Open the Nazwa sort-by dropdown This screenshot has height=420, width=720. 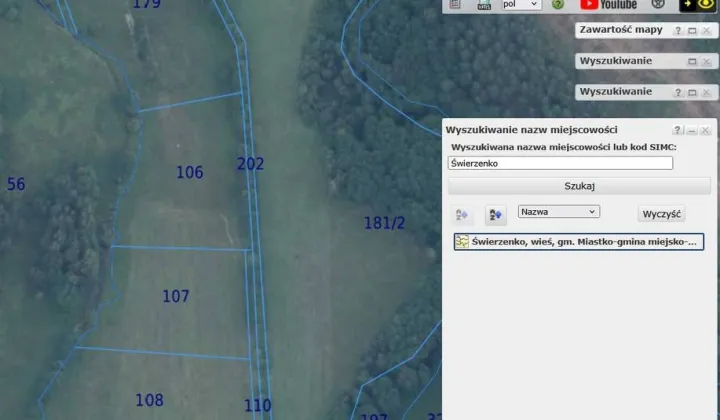pos(558,212)
